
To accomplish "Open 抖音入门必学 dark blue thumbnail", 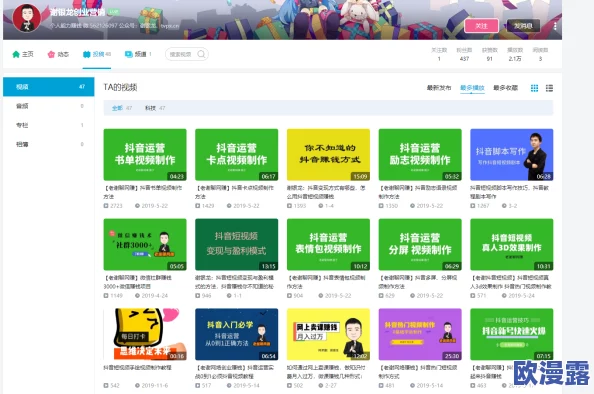I will coord(237,334).
